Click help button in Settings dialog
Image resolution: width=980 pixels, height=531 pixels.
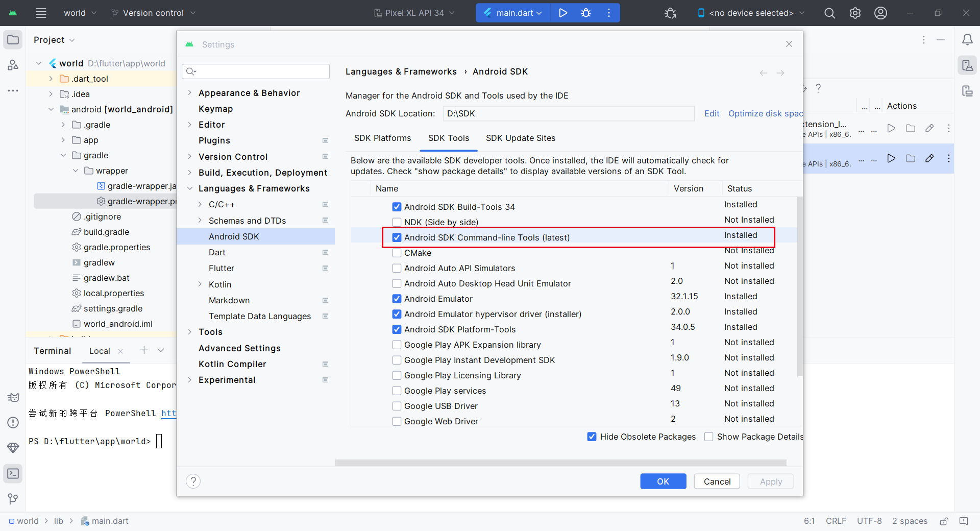pos(193,481)
